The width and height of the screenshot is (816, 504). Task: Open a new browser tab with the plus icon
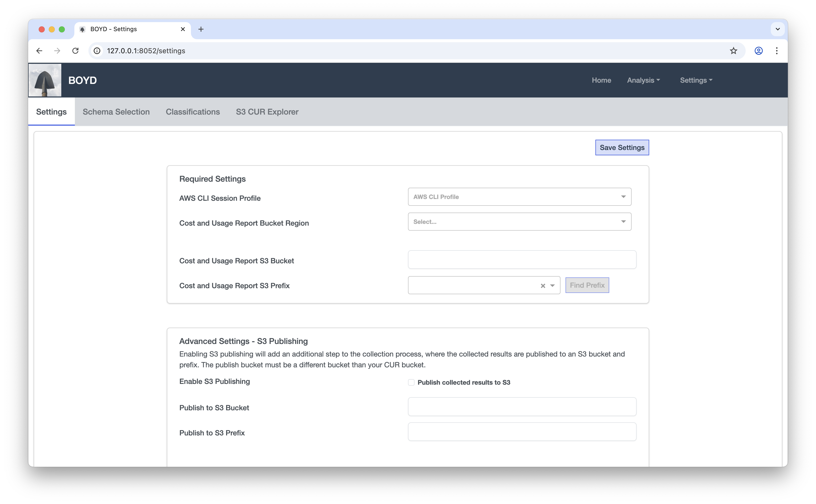(201, 29)
